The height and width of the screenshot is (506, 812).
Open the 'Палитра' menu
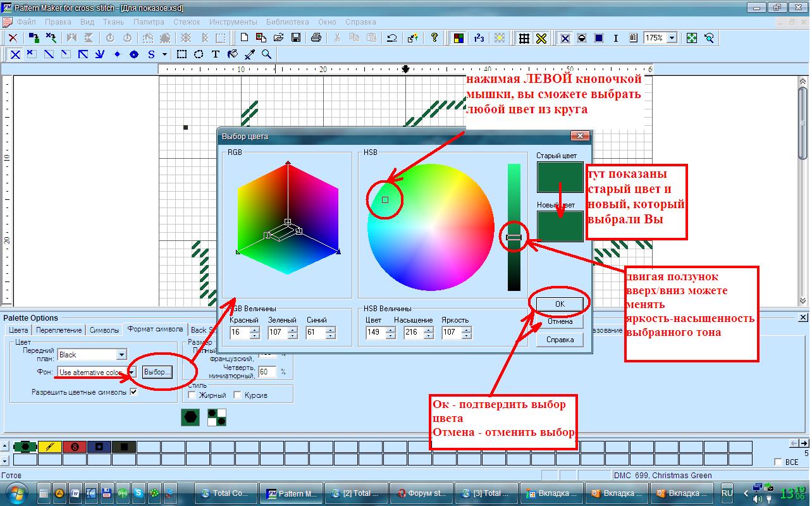[x=149, y=22]
